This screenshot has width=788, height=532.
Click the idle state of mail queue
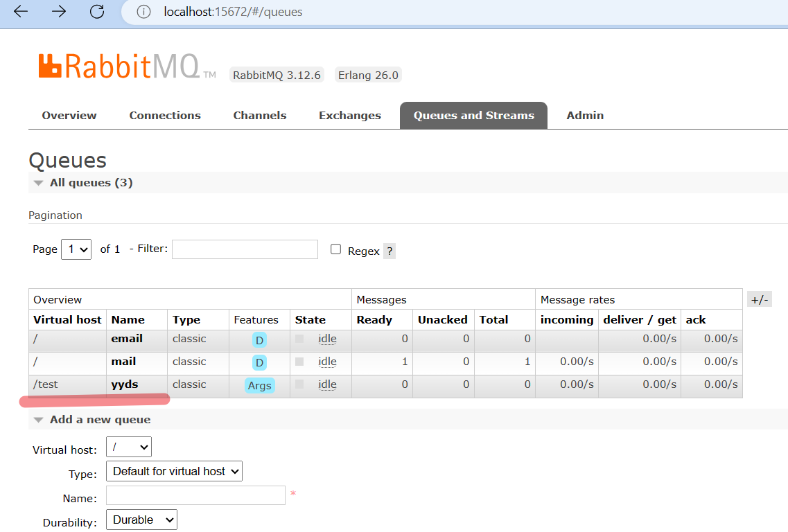coord(327,361)
